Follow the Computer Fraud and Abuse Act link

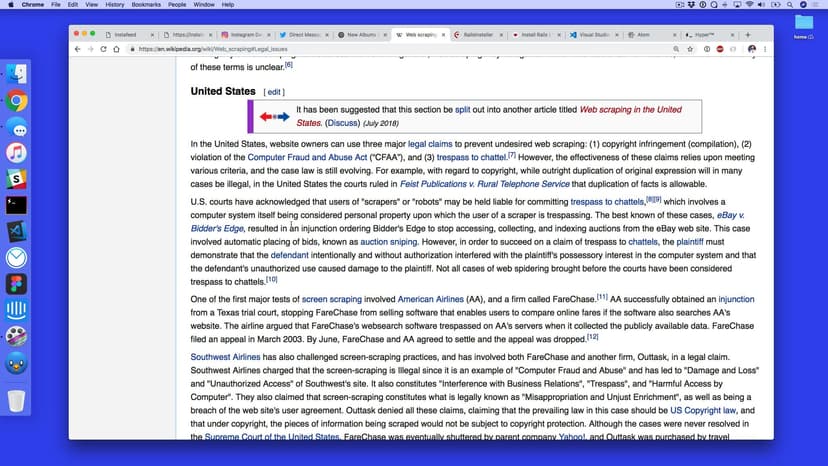click(x=293, y=157)
